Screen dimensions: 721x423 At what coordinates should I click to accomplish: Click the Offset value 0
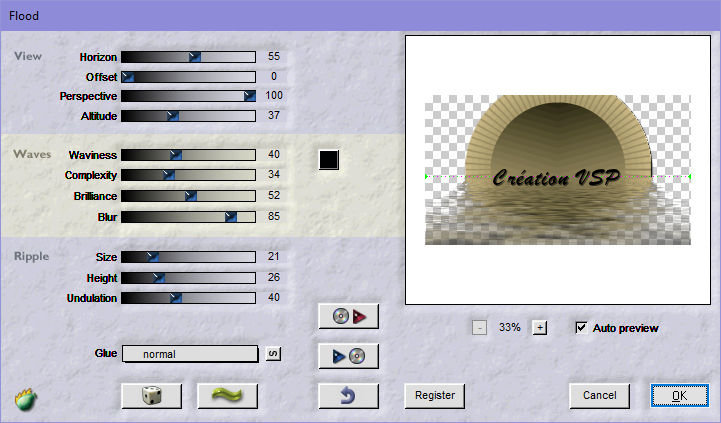[274, 76]
